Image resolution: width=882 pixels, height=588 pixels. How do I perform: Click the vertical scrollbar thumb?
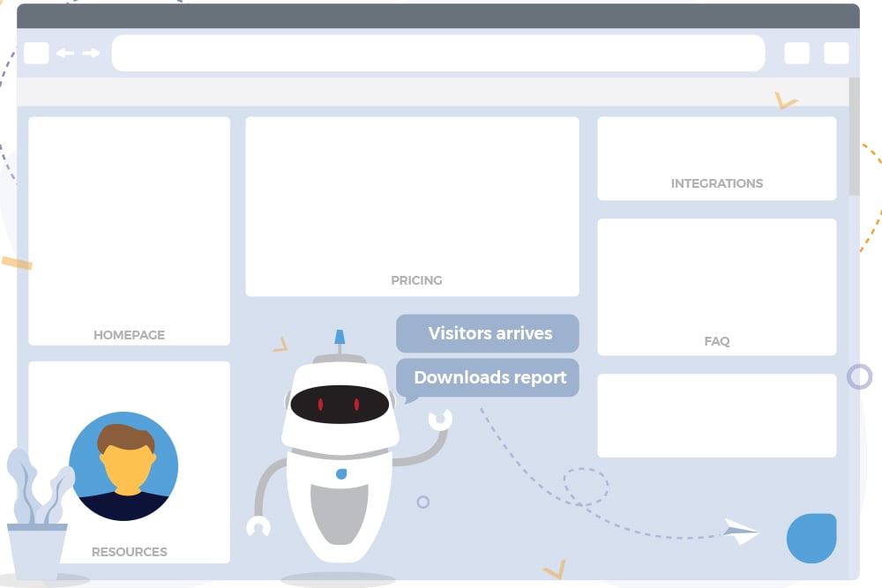pyautogui.click(x=854, y=137)
